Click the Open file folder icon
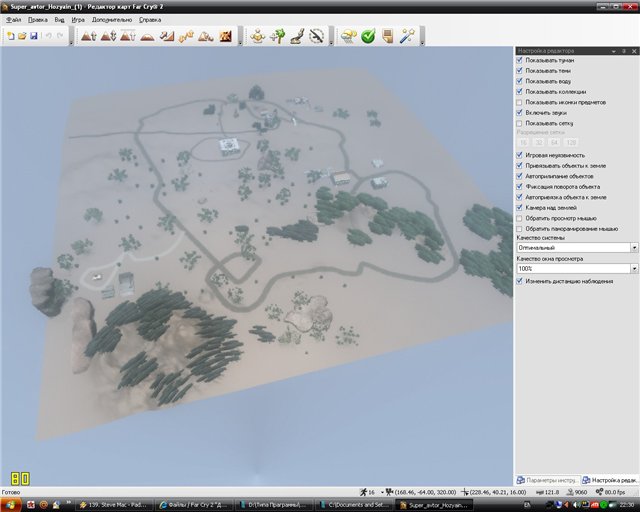Screen dimensions: 640x512 click(x=21, y=36)
